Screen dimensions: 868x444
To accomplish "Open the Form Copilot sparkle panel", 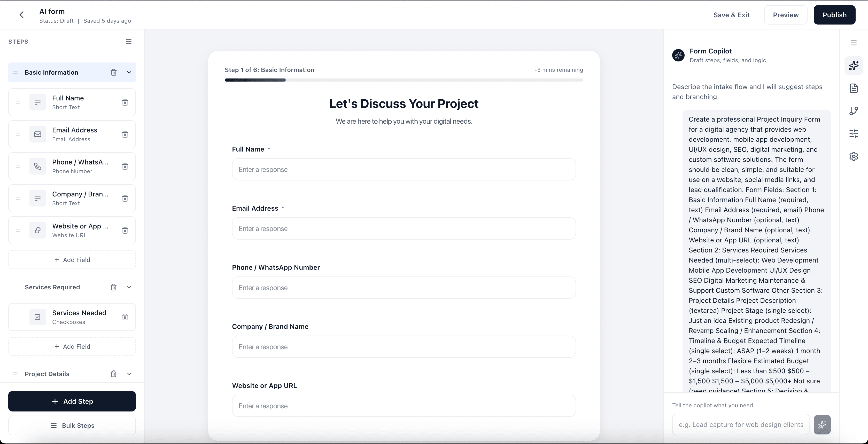I will pyautogui.click(x=854, y=66).
